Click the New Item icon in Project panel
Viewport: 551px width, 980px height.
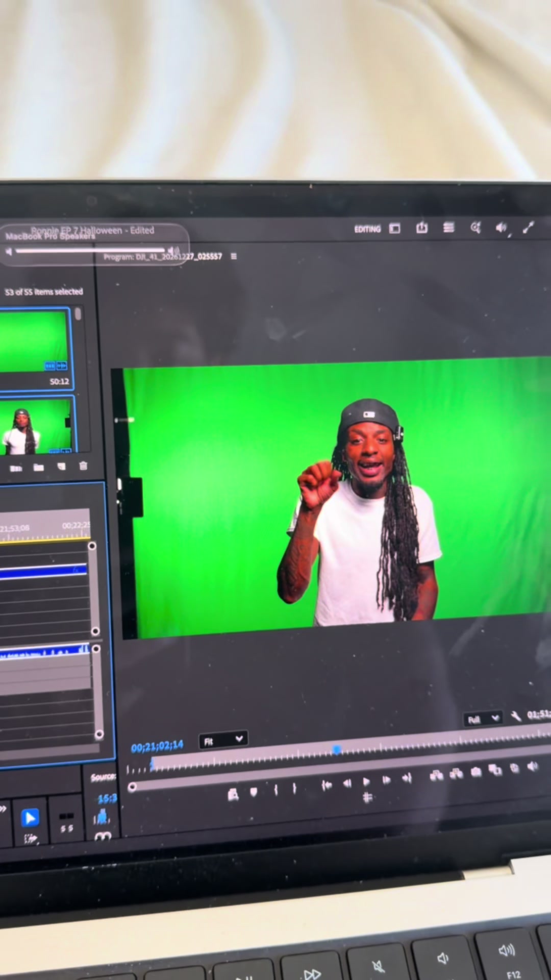(x=61, y=467)
